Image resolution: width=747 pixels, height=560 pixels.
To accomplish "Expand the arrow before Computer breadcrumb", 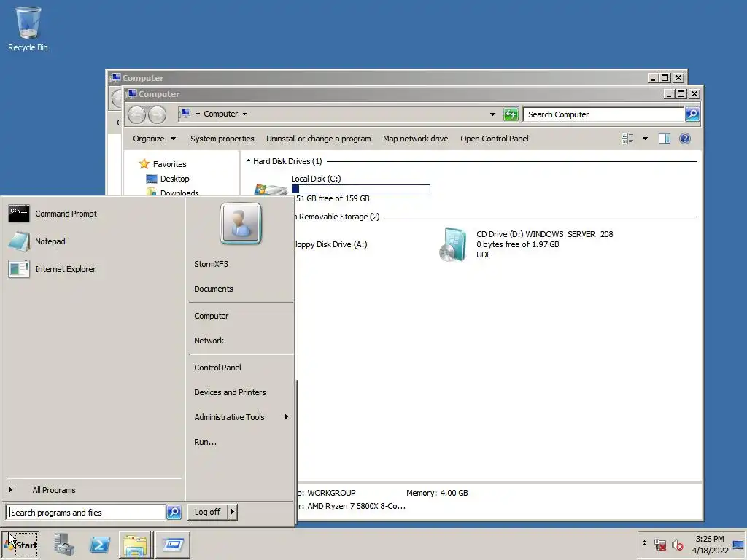I will (198, 114).
